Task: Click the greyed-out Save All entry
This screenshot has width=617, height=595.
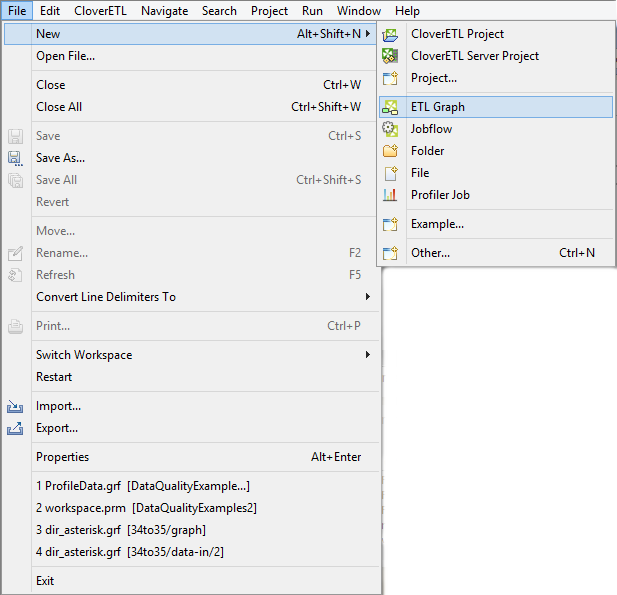Action: (191, 180)
